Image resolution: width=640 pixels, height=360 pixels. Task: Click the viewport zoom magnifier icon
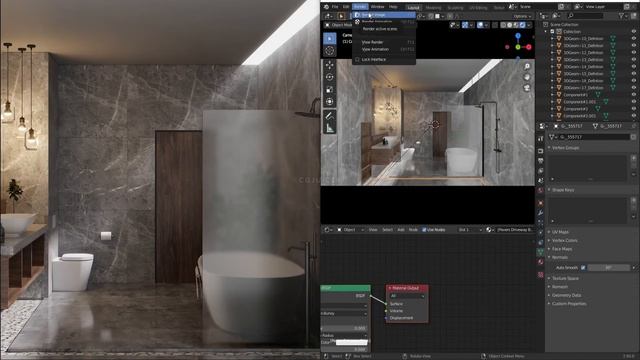[527, 66]
